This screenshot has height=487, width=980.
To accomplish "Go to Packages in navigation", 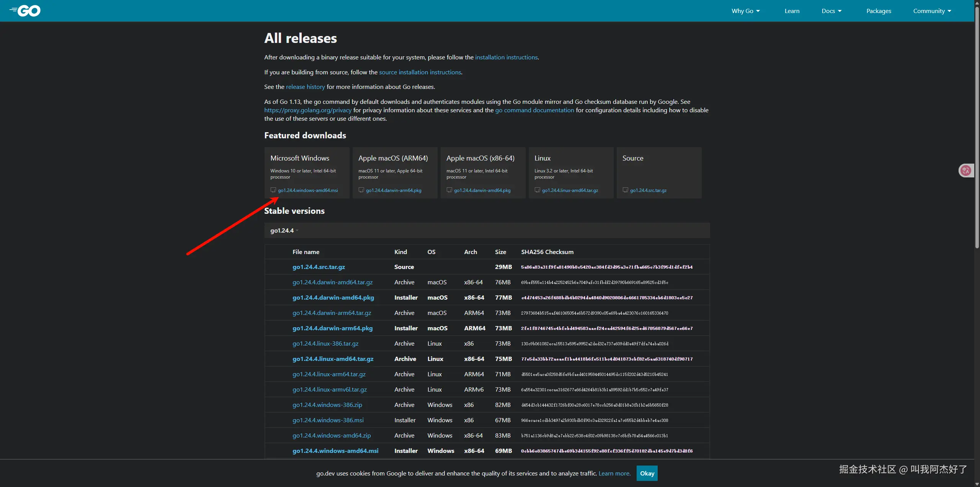I will [879, 11].
